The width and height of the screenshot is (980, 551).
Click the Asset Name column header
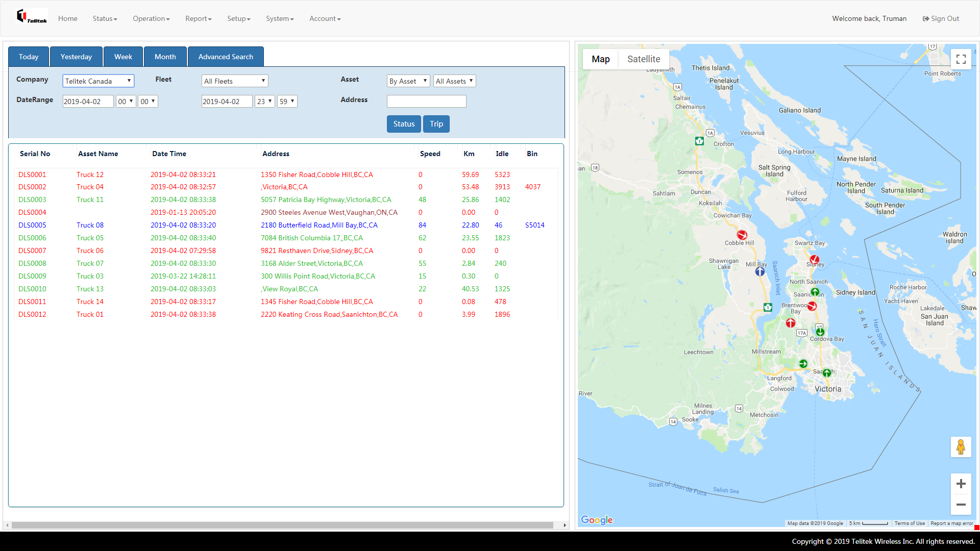(98, 154)
